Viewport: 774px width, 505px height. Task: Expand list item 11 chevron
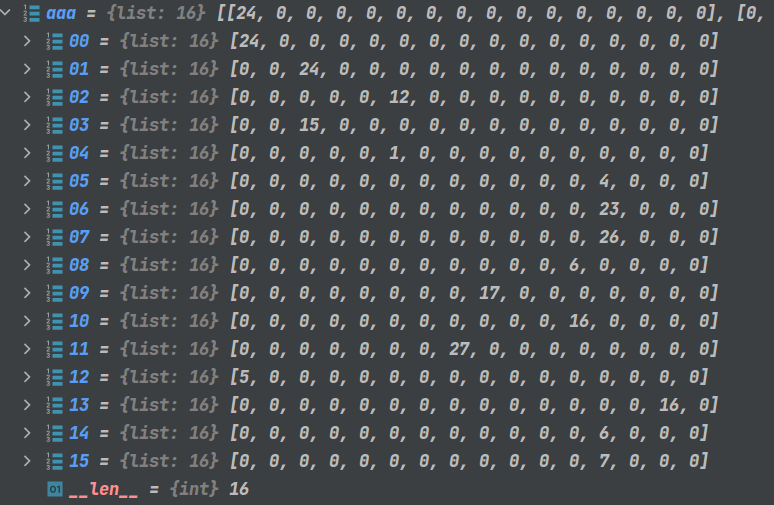coord(27,349)
